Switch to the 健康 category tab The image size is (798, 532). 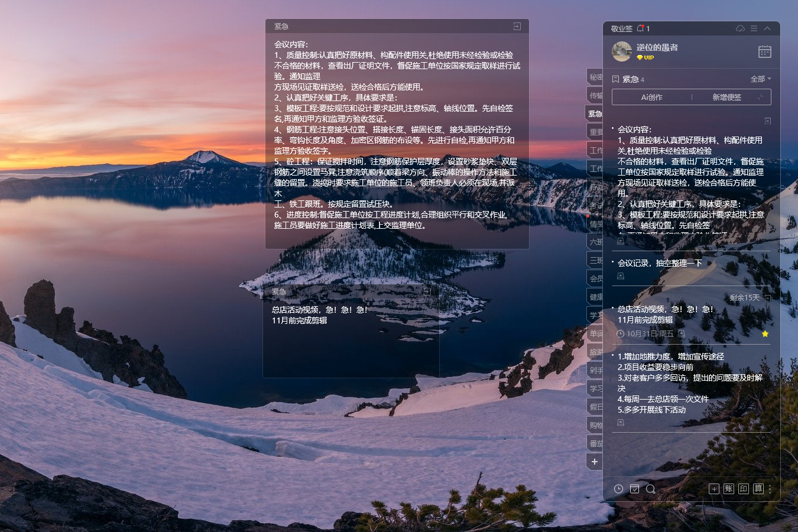pos(595,297)
